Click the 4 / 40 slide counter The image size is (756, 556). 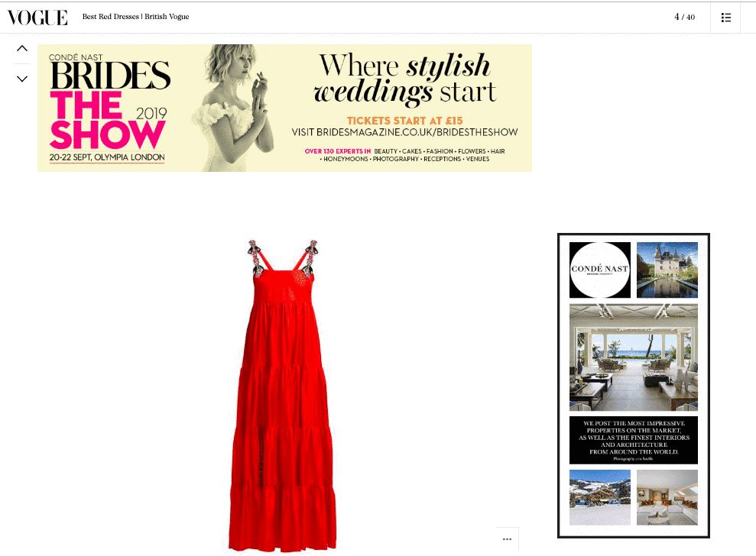coord(685,17)
